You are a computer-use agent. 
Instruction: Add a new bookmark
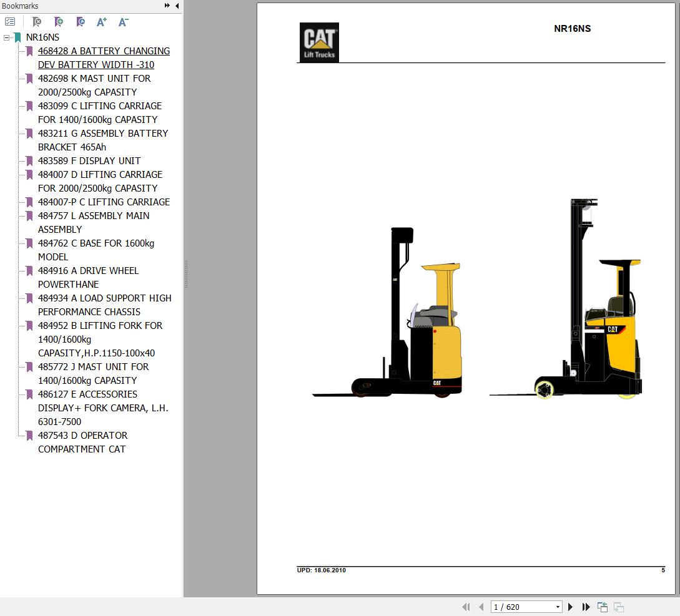tap(59, 22)
